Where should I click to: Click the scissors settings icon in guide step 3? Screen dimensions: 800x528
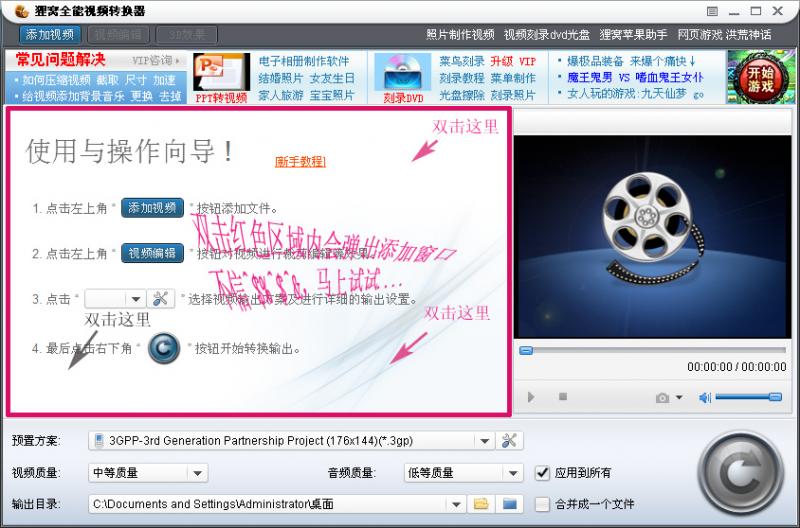click(x=161, y=298)
